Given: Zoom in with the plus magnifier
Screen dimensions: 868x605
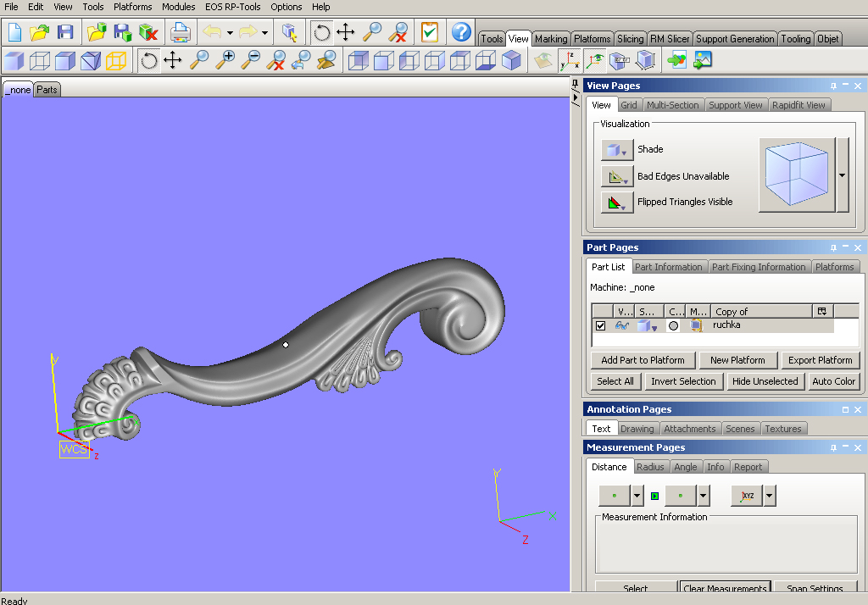Looking at the screenshot, I should pos(225,60).
